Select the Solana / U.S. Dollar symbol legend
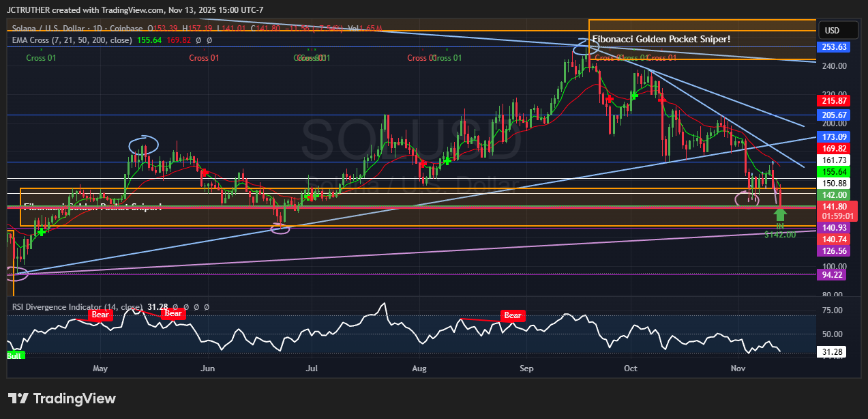Viewport: 868px width, 419px height. (x=77, y=28)
